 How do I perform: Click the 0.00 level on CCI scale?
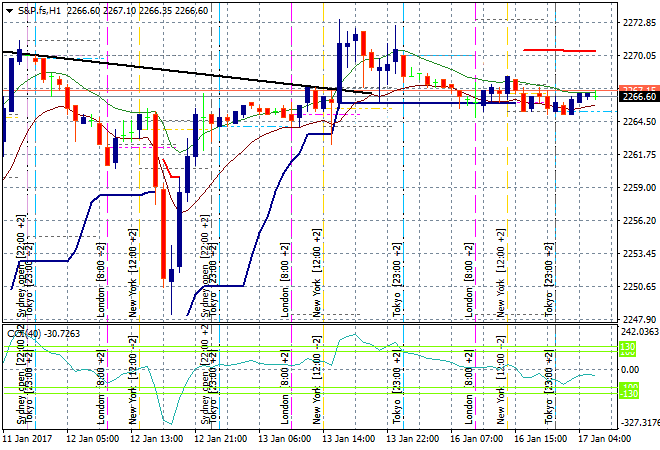(x=632, y=369)
